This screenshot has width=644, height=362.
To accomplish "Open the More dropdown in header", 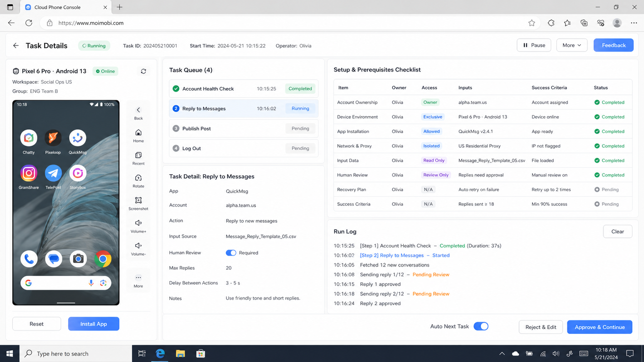I will pos(572,45).
